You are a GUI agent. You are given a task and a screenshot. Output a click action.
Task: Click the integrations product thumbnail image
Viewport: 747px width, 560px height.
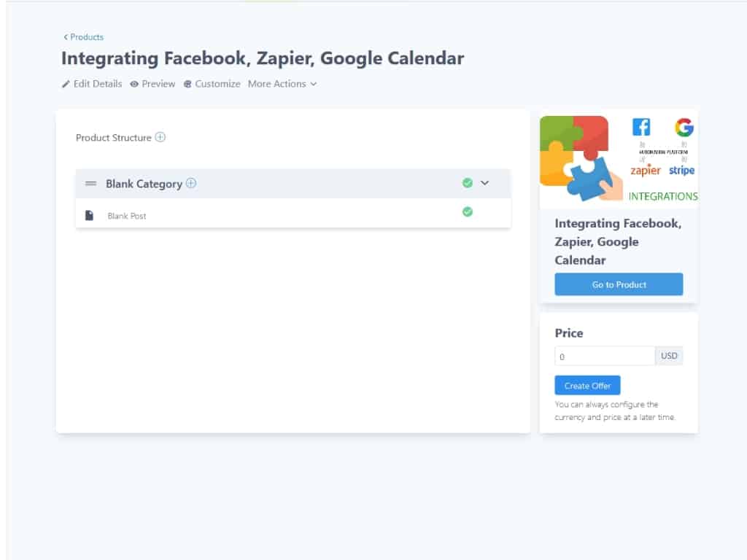tap(619, 158)
